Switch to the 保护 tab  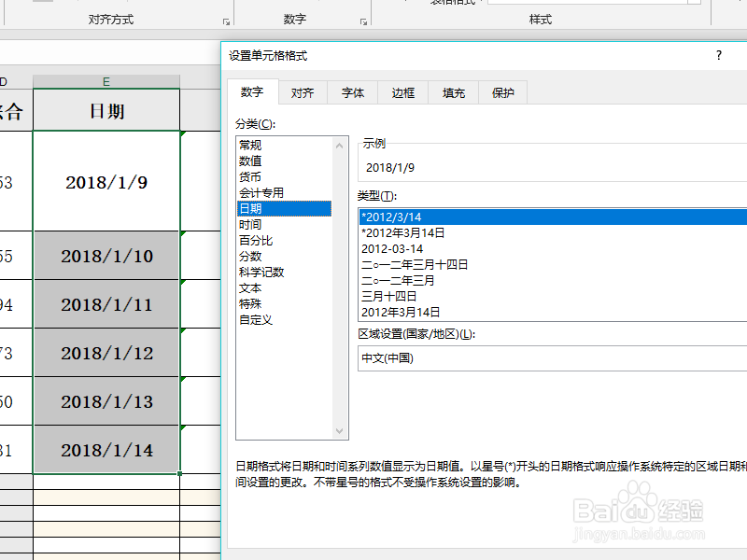501,92
